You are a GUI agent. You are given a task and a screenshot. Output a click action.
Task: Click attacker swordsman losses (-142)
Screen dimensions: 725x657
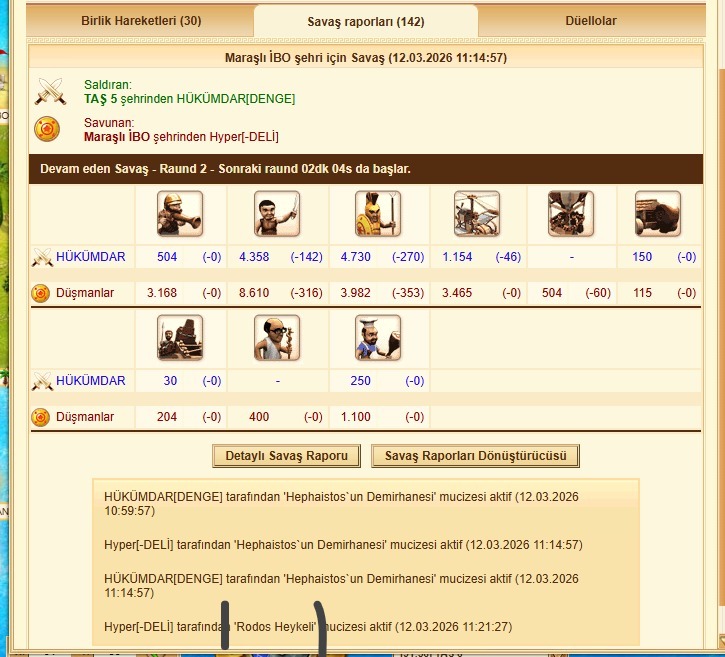tap(307, 257)
